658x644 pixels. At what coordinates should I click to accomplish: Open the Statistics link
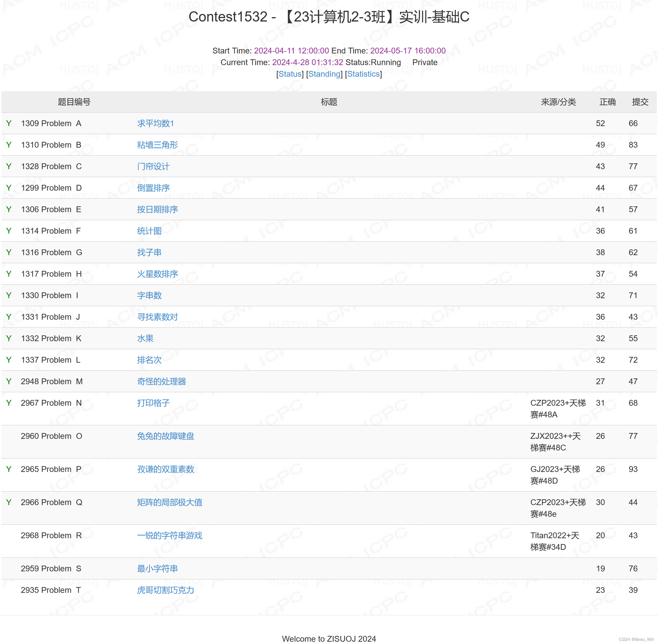pos(363,74)
